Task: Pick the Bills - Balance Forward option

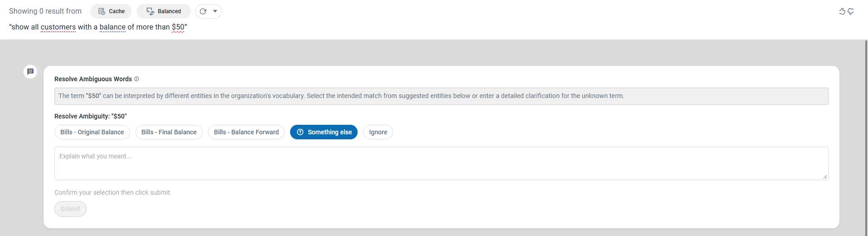Action: point(246,132)
